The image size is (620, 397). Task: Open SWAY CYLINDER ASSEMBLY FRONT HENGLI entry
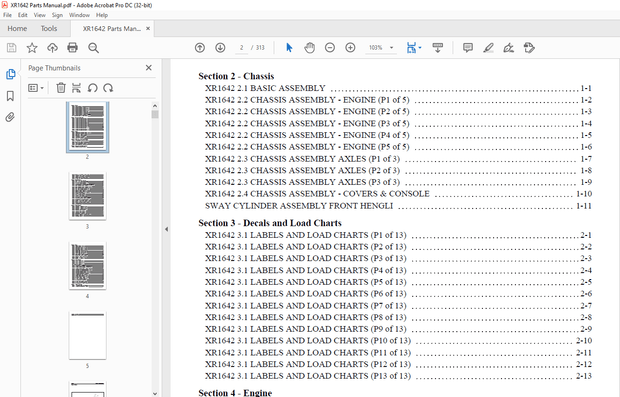coord(398,206)
